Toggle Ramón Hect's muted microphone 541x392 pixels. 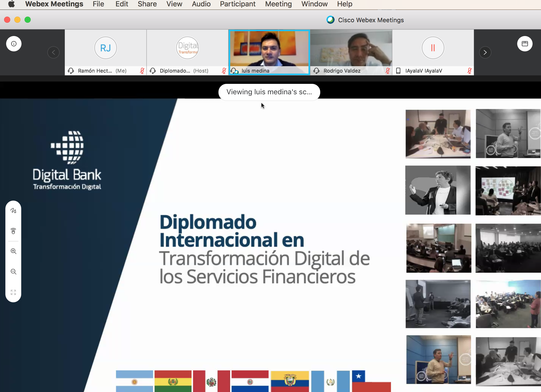point(142,71)
